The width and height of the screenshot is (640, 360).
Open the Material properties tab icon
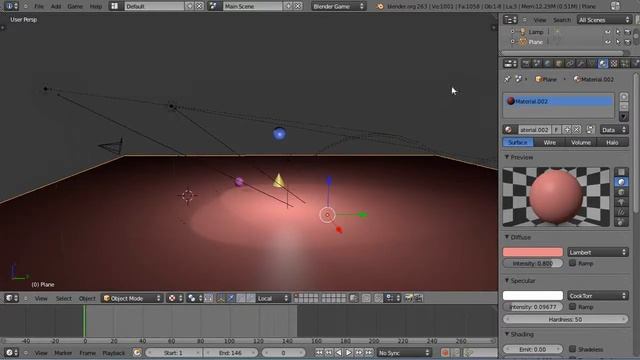click(603, 63)
